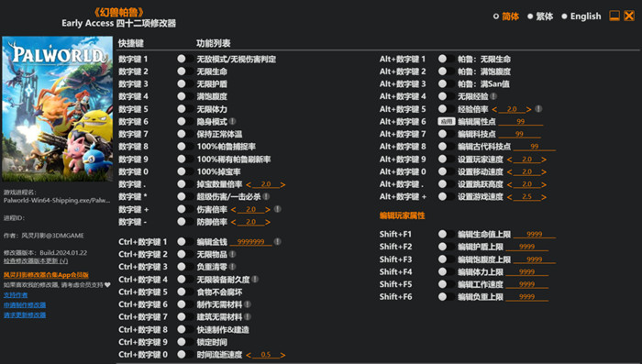Screen dimensions: 642x364
Task: Click 支持作者 link
Action: pos(16,295)
